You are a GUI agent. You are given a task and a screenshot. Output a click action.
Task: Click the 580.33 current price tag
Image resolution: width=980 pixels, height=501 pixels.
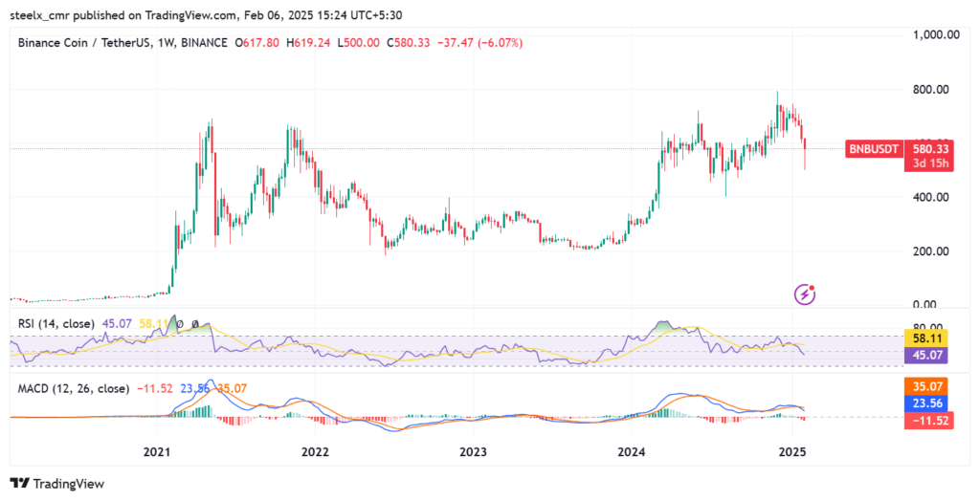click(x=928, y=149)
